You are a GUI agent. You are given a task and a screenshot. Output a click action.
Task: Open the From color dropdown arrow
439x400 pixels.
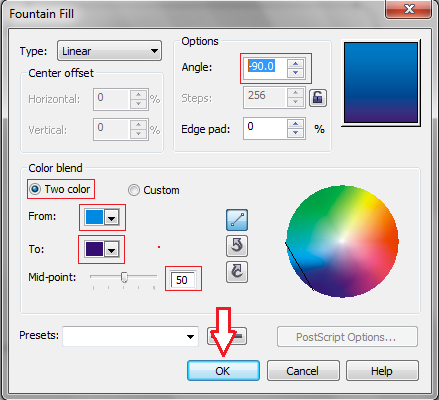(112, 218)
